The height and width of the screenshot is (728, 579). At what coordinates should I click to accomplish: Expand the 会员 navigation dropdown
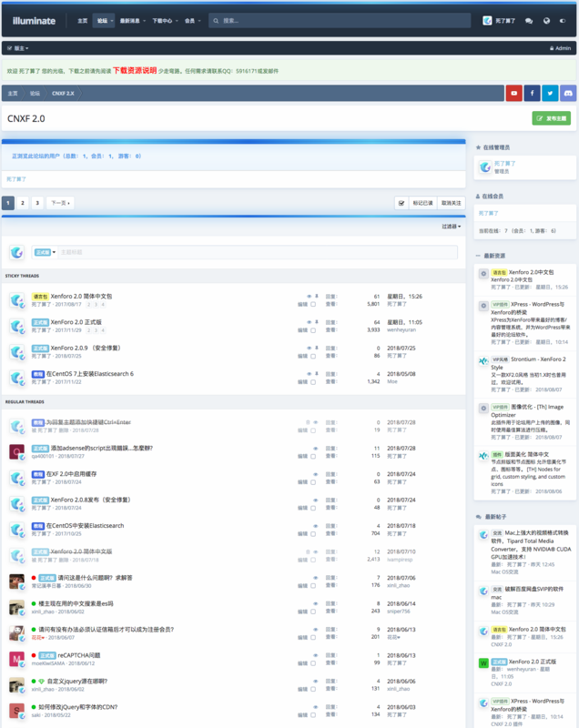point(199,21)
